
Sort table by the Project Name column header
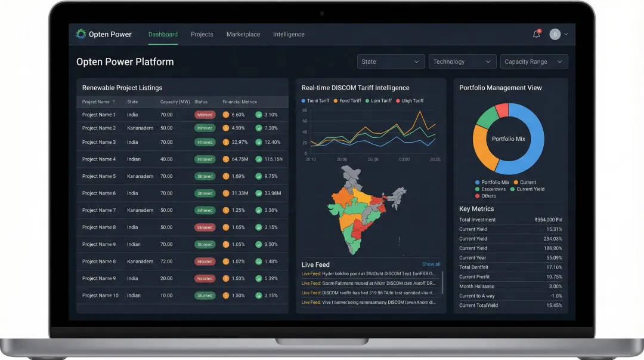click(95, 101)
